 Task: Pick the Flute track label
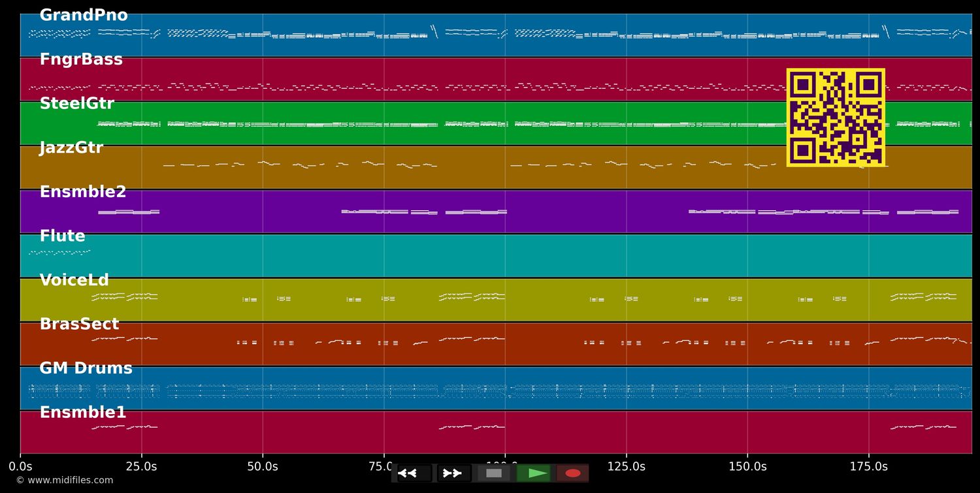pos(63,236)
